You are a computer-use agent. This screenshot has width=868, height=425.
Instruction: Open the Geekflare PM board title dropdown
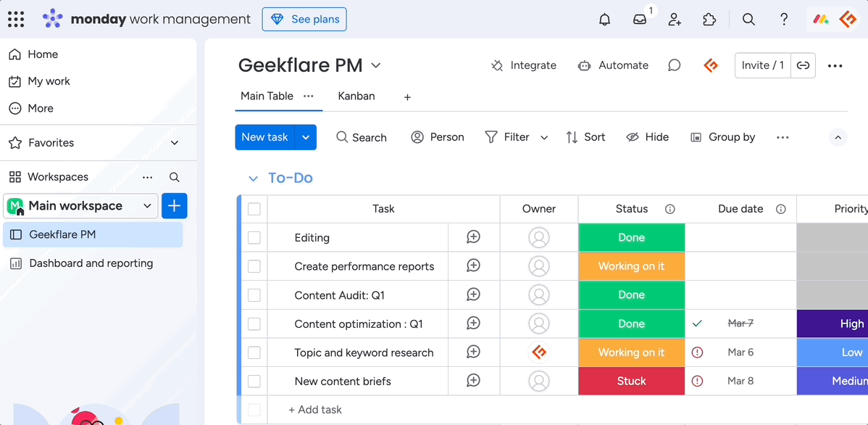click(x=376, y=65)
